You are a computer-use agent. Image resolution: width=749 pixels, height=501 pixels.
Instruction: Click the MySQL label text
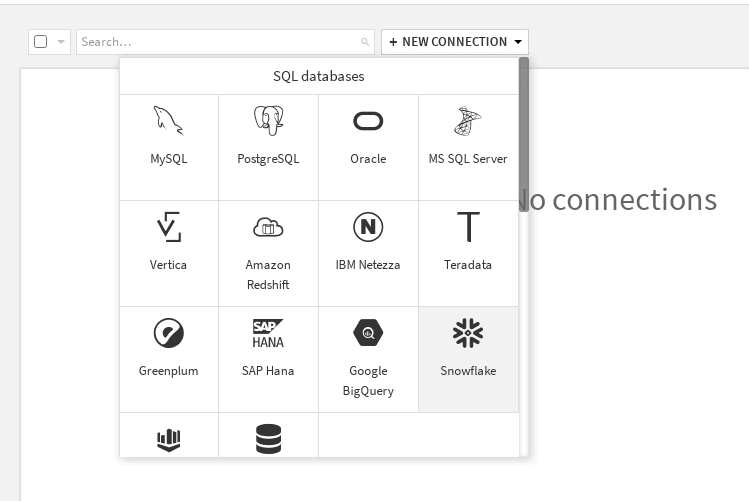tap(169, 159)
